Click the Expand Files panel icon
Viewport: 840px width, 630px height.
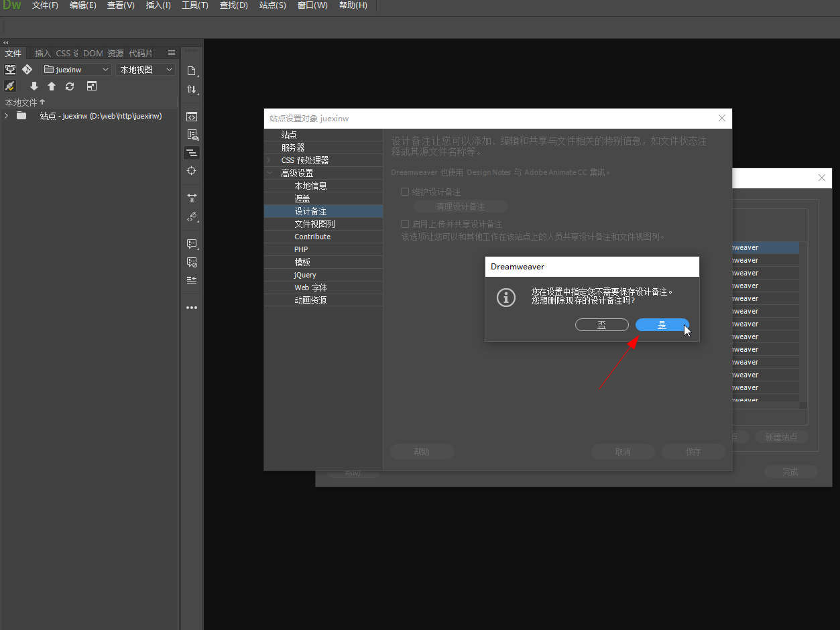pos(92,86)
